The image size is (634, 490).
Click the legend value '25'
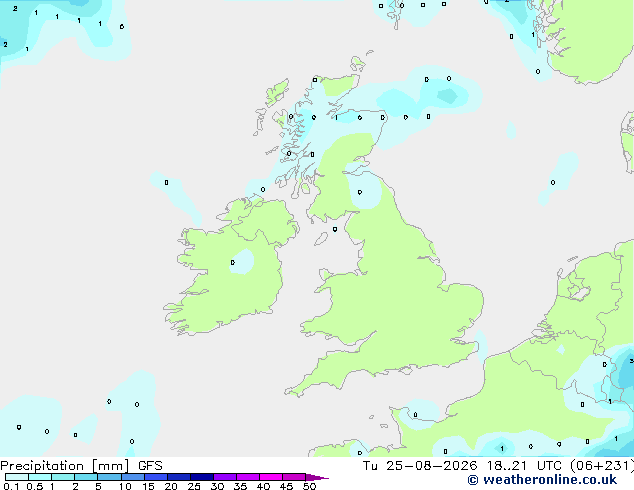coord(194,486)
